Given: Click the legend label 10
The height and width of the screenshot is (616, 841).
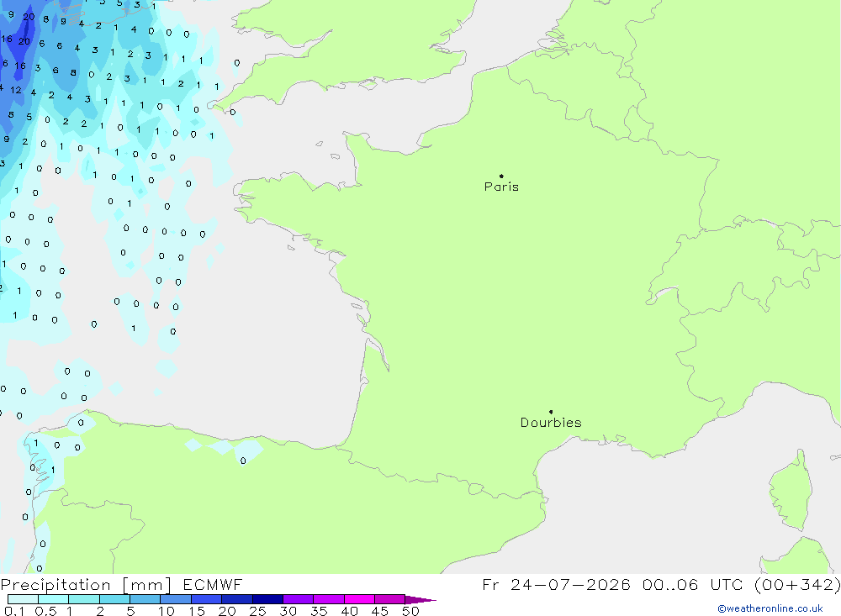Looking at the screenshot, I should 167,611.
